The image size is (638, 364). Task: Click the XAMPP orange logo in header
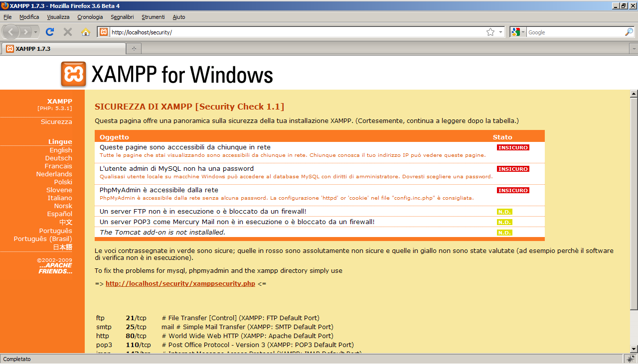(x=74, y=74)
